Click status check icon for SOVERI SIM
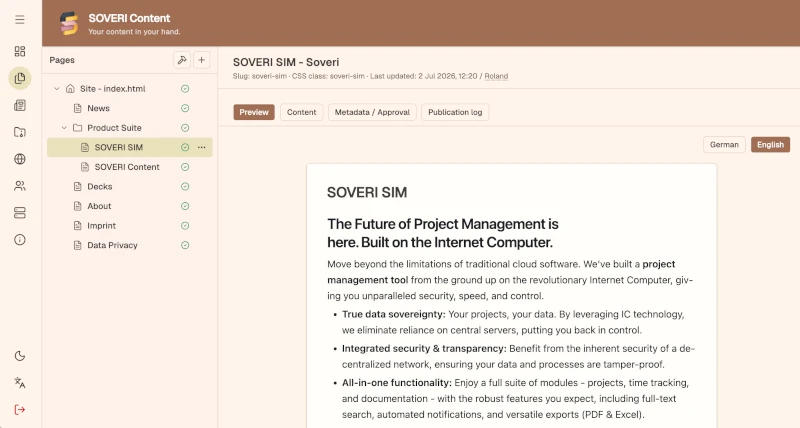The width and height of the screenshot is (800, 428). pos(185,147)
